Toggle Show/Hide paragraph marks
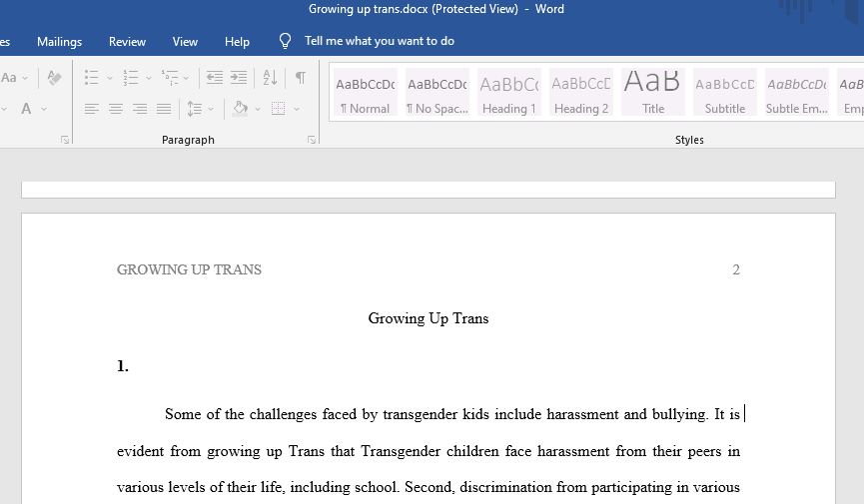 pos(301,78)
